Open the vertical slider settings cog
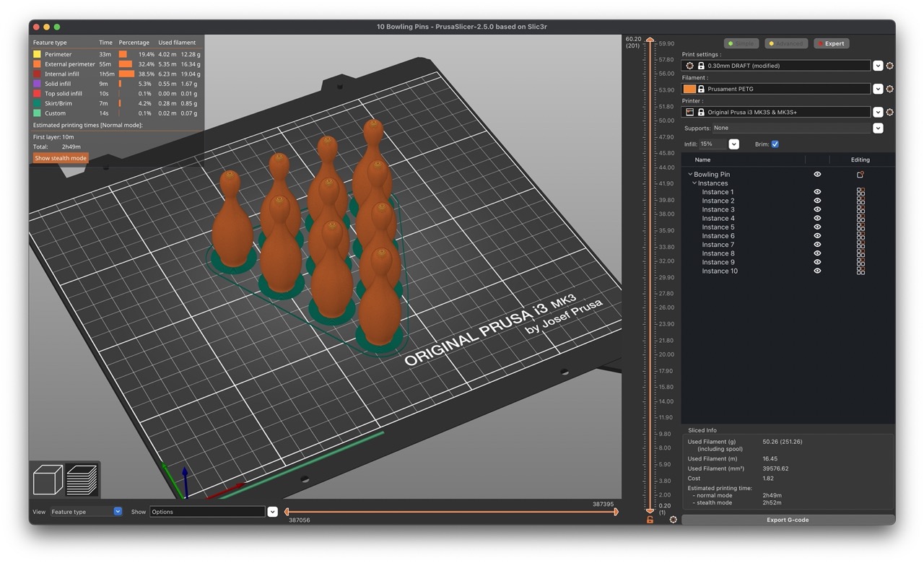924x563 pixels. pos(674,520)
